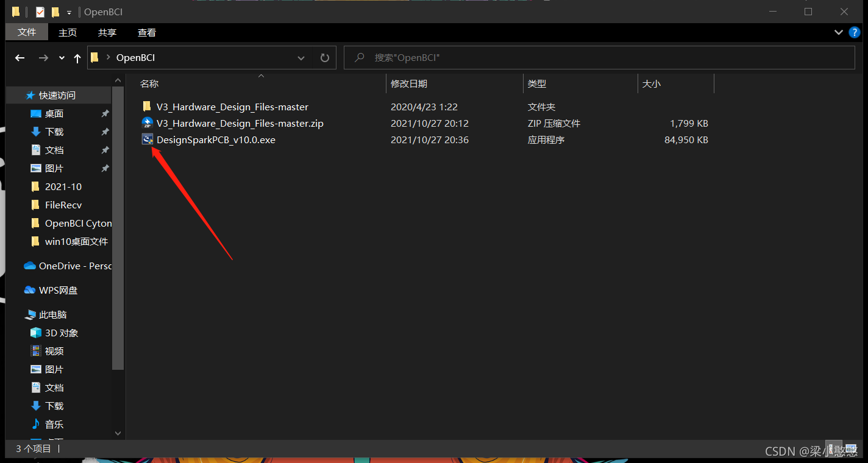Open 视频 under 此电脑
Viewport: 868px width, 463px height.
pyautogui.click(x=54, y=351)
